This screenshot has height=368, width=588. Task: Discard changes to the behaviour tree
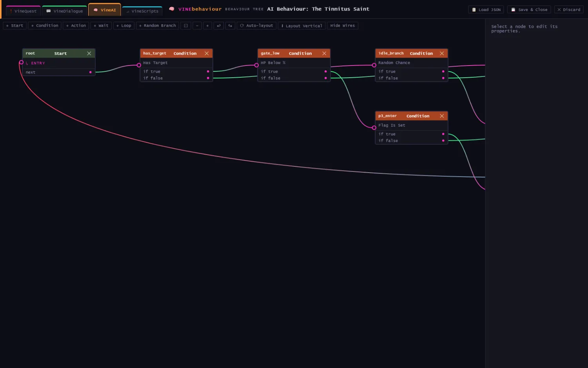(569, 9)
